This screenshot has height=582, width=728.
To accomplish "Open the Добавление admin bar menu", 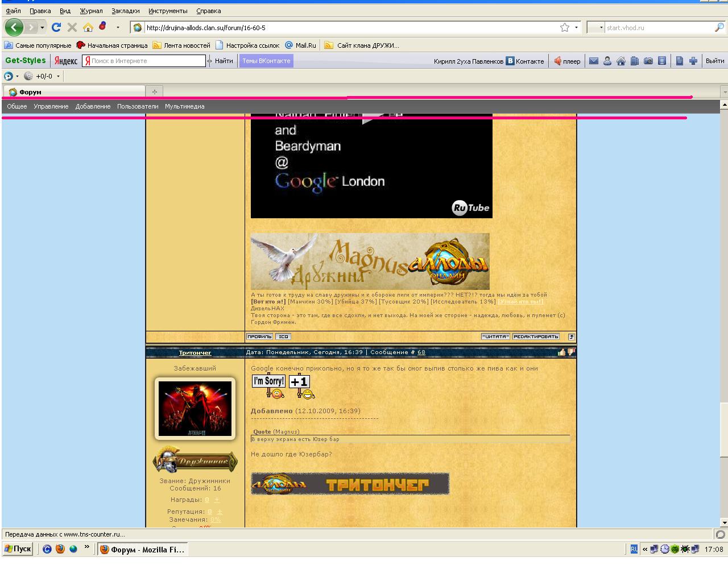I will (93, 106).
